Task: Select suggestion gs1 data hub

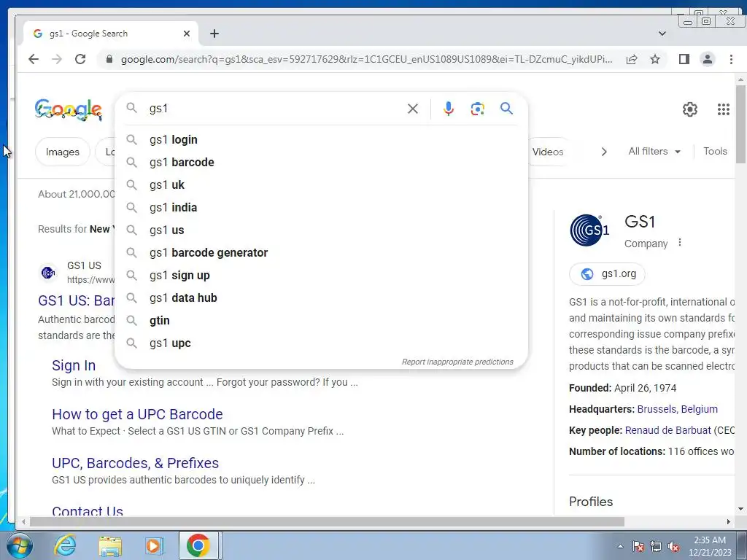Action: click(x=322, y=298)
